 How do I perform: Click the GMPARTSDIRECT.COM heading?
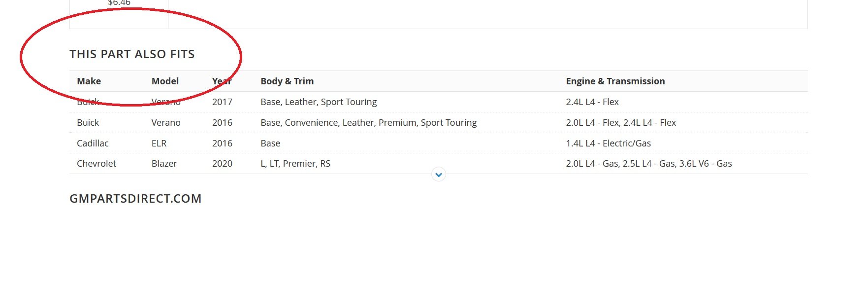[x=135, y=199]
